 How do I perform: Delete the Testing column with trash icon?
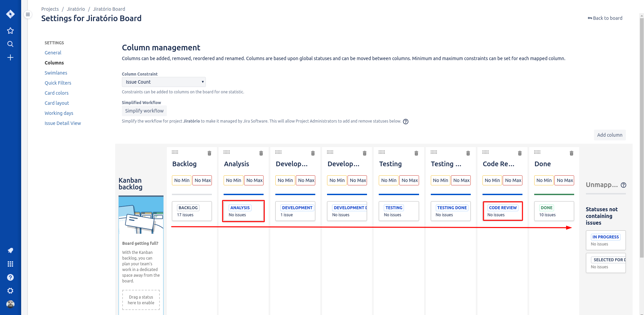416,153
